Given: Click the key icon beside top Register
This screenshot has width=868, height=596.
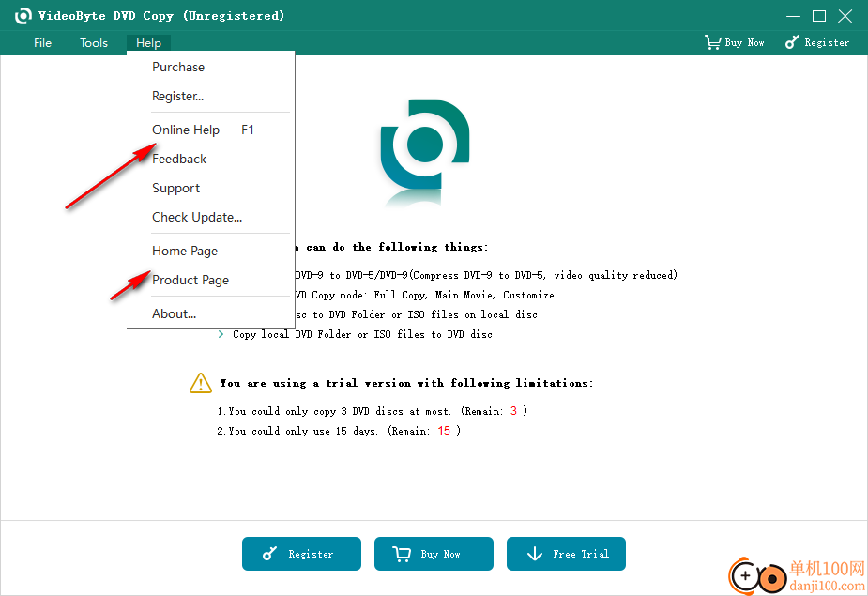Looking at the screenshot, I should click(x=792, y=42).
